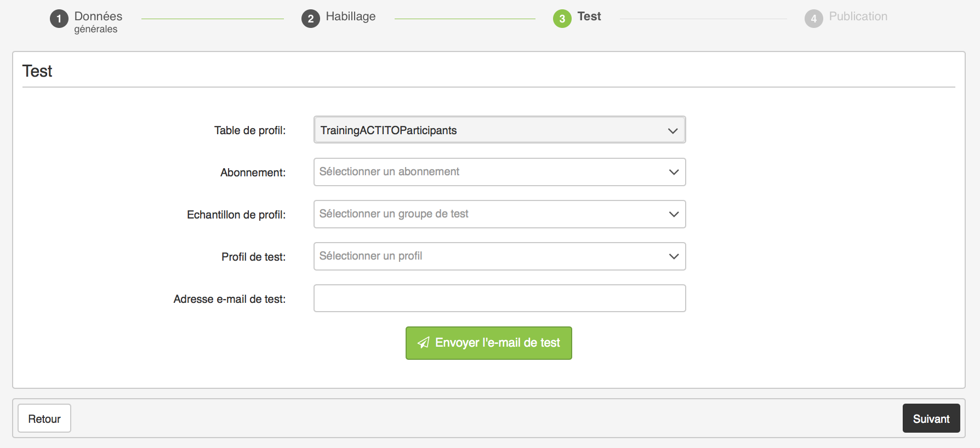Focus the 'Adresse e-mail de test' input field
980x448 pixels.
pyautogui.click(x=499, y=298)
